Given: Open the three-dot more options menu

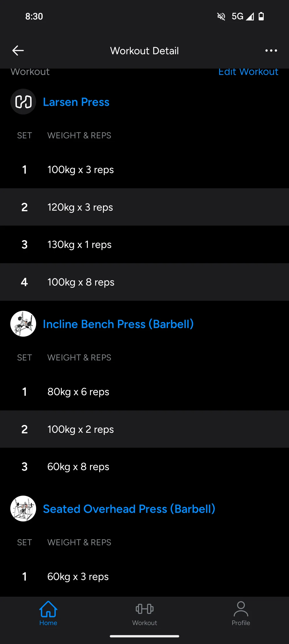Looking at the screenshot, I should pyautogui.click(x=271, y=51).
